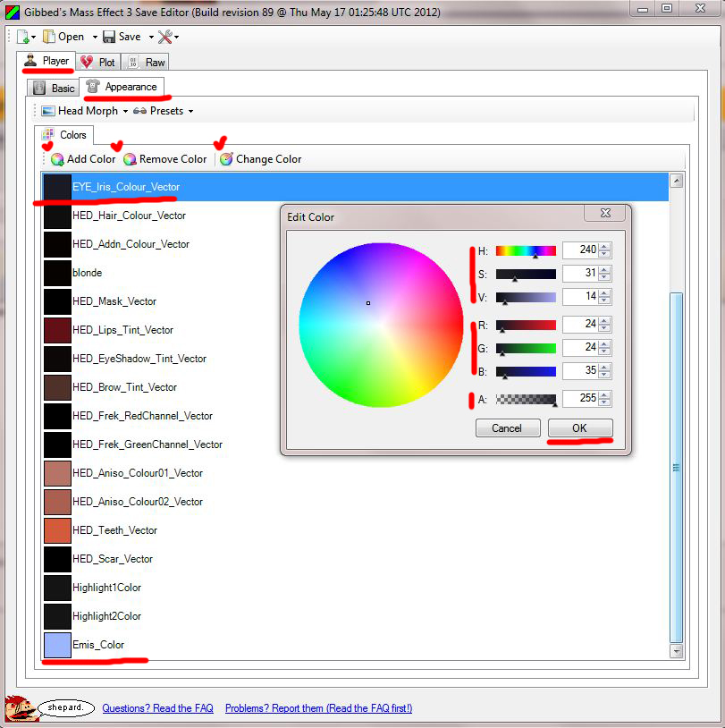
Task: Click the Change Color button
Action: (x=261, y=159)
